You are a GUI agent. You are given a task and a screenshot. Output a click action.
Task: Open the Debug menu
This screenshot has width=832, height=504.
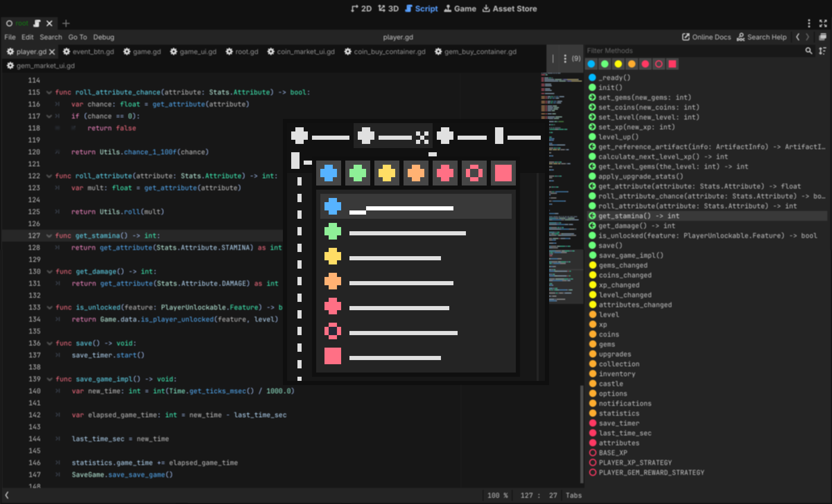[x=103, y=37]
